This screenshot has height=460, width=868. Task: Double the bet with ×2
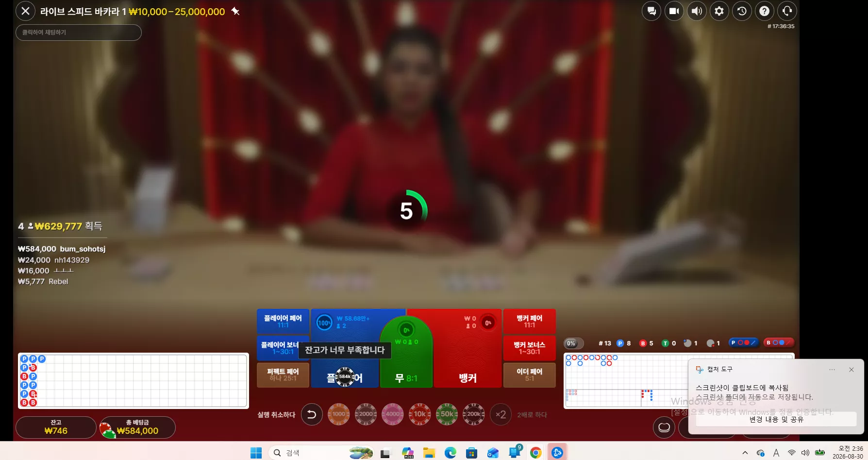[501, 414]
